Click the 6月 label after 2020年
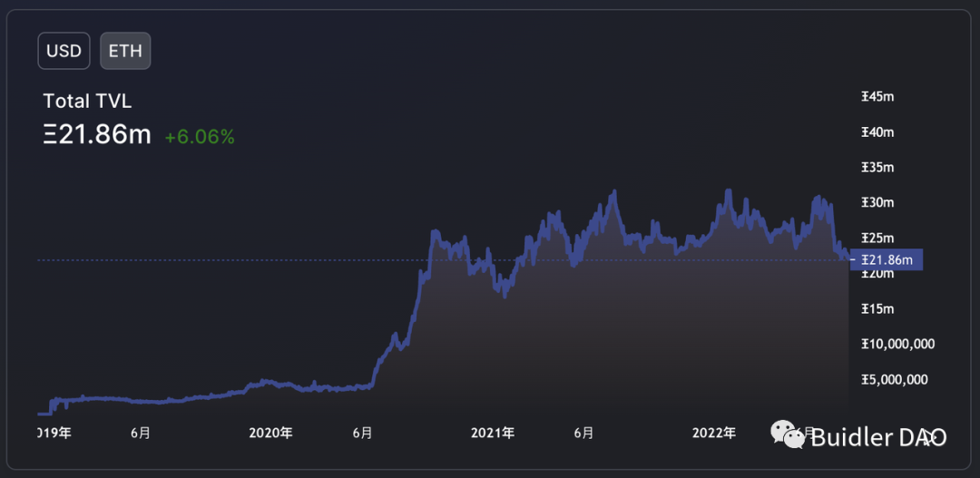The height and width of the screenshot is (478, 980). point(362,433)
